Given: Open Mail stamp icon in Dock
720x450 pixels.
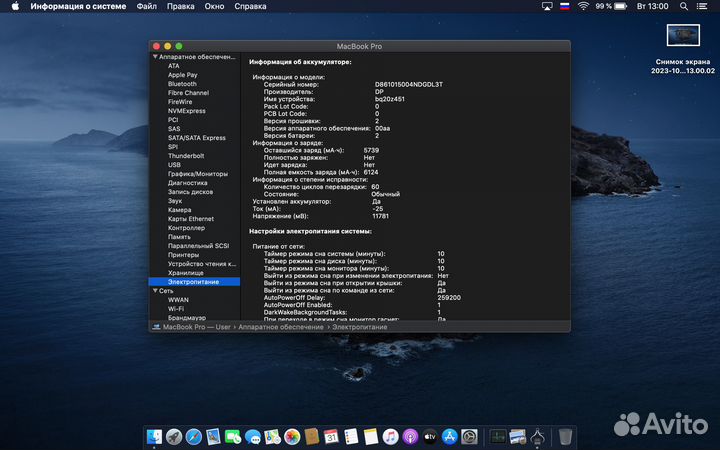Looking at the screenshot, I should click(x=214, y=437).
